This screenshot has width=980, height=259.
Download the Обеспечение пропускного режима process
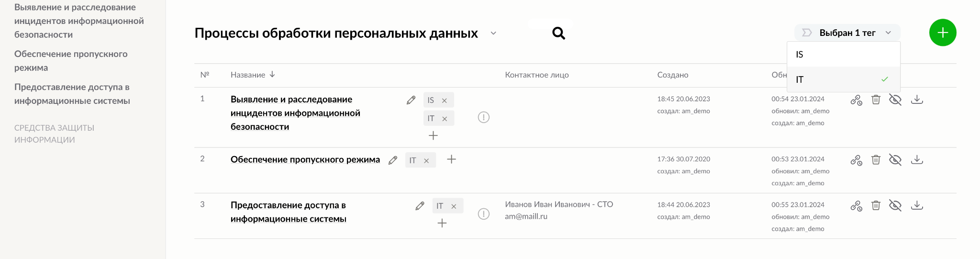(x=916, y=159)
